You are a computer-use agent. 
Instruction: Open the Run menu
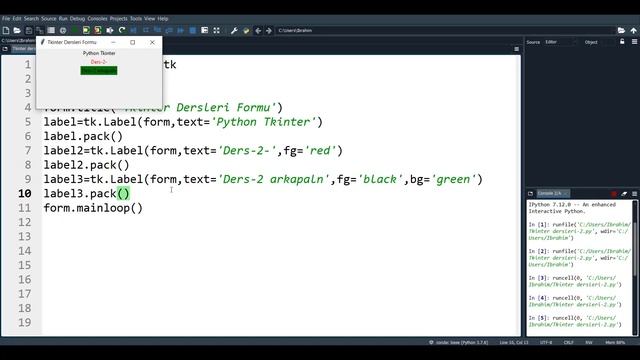(63, 19)
